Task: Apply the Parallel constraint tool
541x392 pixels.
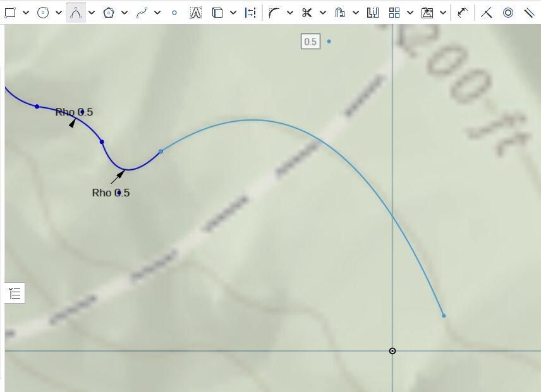Action: [529, 13]
